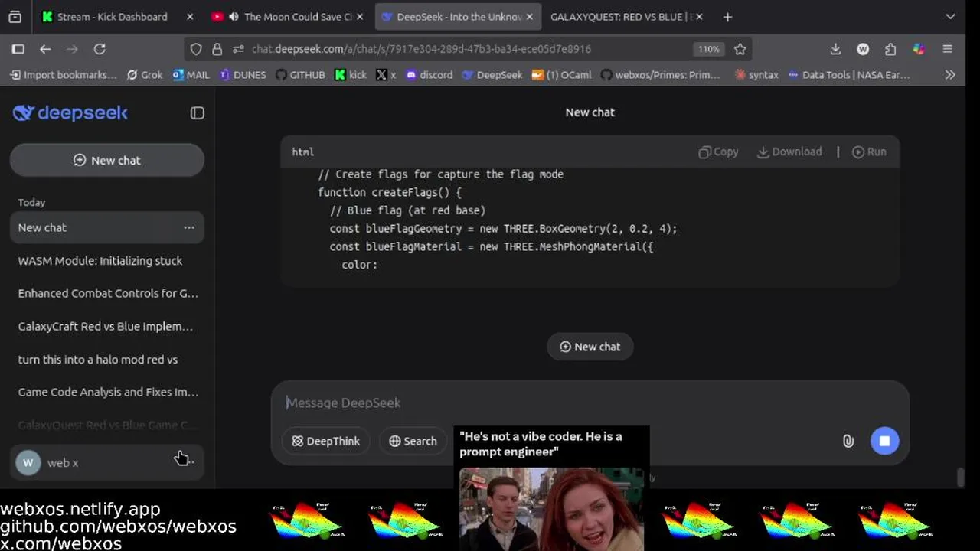Click the page vertical scrollbar
The image size is (980, 551).
pos(961,478)
